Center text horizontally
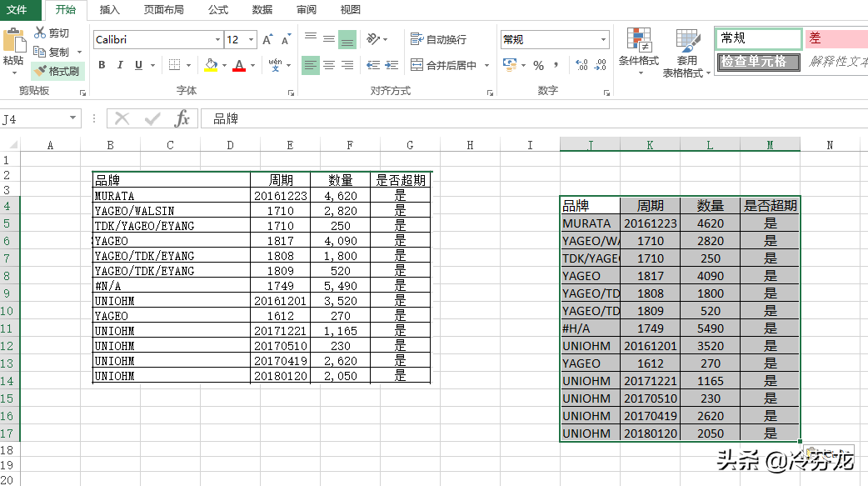This screenshot has height=486, width=868. 329,65
